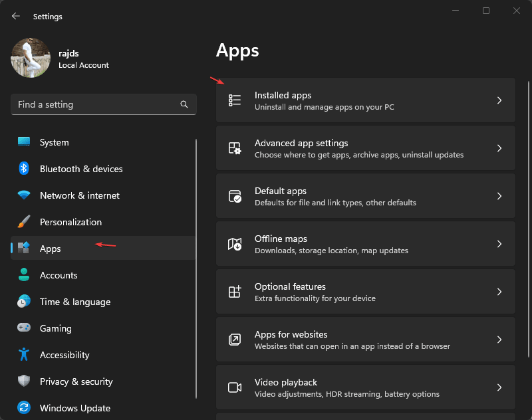Select the Windows Update icon
532x420 pixels.
coord(25,408)
